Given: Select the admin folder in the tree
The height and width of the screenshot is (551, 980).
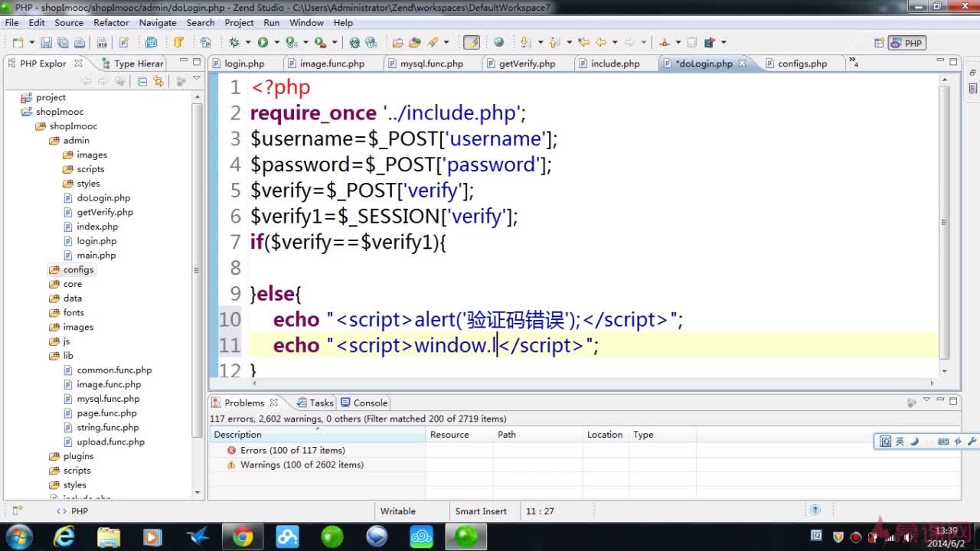Looking at the screenshot, I should [x=76, y=141].
